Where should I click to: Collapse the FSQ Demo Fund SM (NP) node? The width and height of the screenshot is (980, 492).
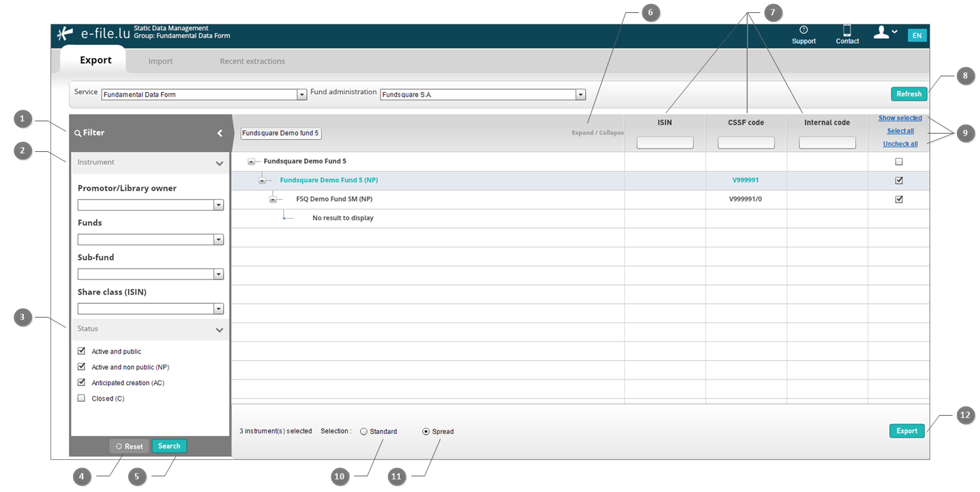click(273, 200)
